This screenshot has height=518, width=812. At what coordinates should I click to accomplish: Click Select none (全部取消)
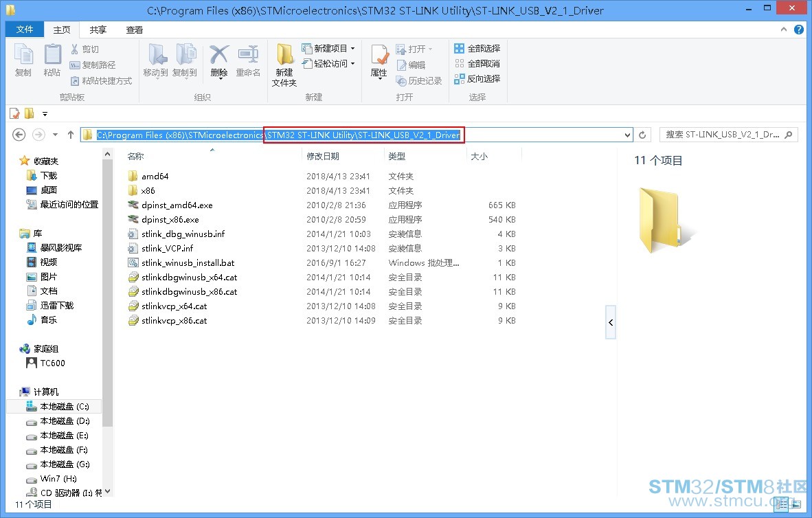pyautogui.click(x=477, y=63)
